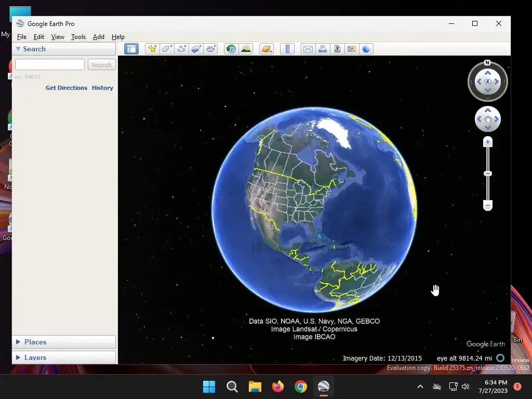
Task: Move up with hand joystick arrow
Action: click(487, 110)
